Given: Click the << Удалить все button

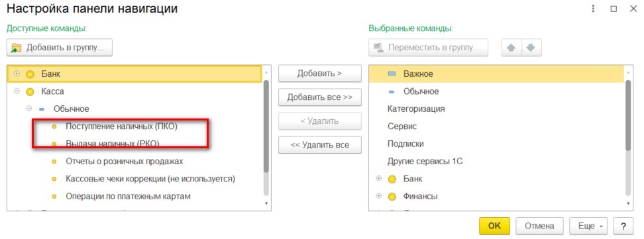Looking at the screenshot, I should pos(320,145).
